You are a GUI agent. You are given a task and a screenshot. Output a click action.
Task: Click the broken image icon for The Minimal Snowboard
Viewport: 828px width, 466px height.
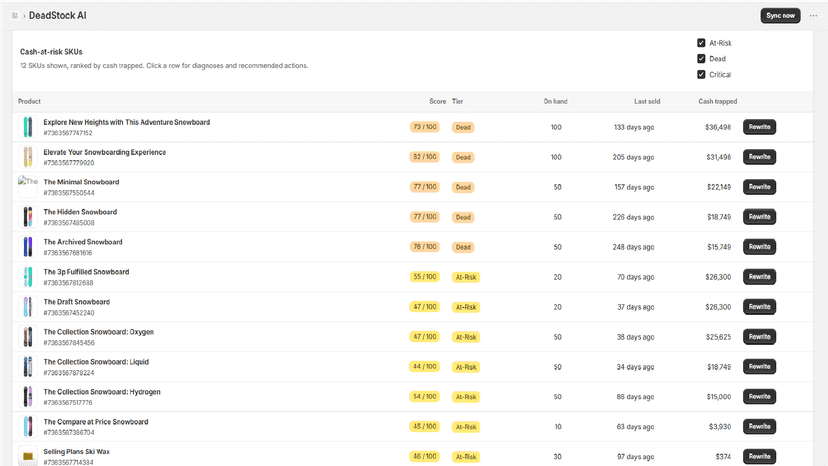tap(27, 187)
